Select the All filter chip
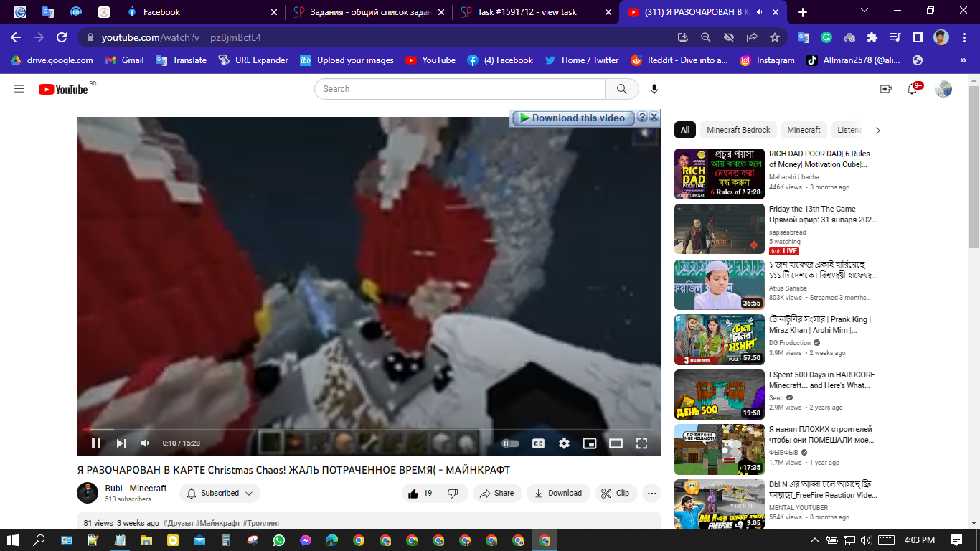This screenshot has height=551, width=980. (685, 130)
